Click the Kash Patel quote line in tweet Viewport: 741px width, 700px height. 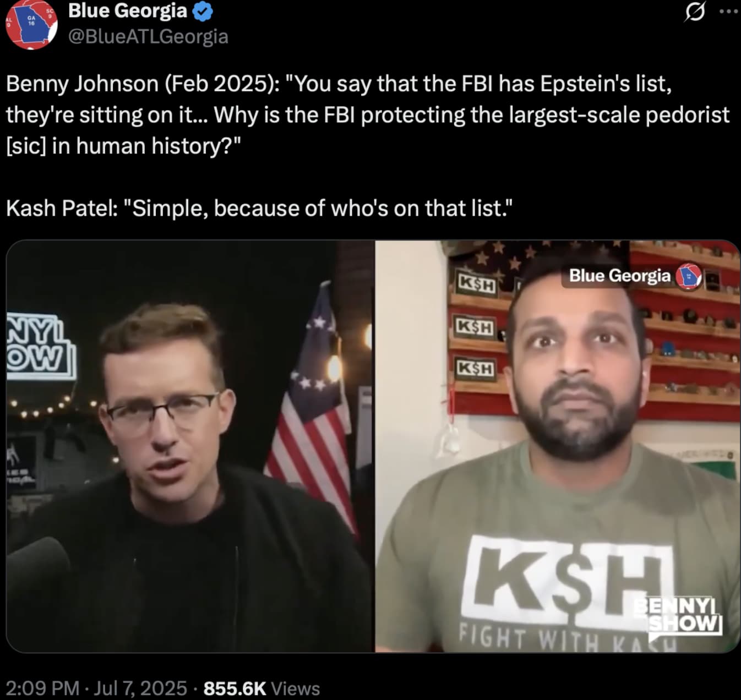pos(259,209)
